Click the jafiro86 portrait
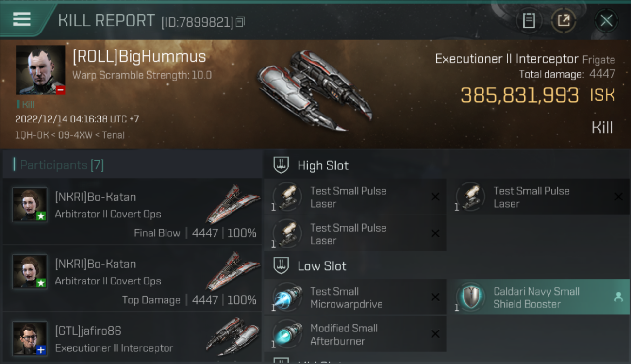This screenshot has height=364, width=631. (x=30, y=339)
